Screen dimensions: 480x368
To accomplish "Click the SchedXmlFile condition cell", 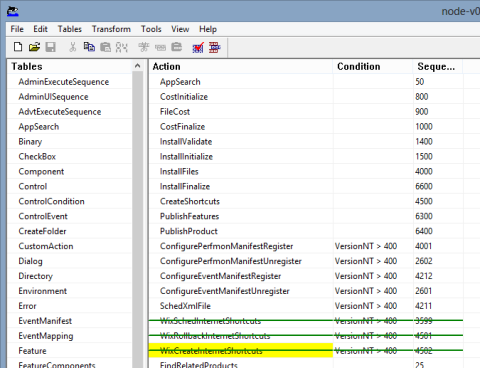I will point(373,306).
